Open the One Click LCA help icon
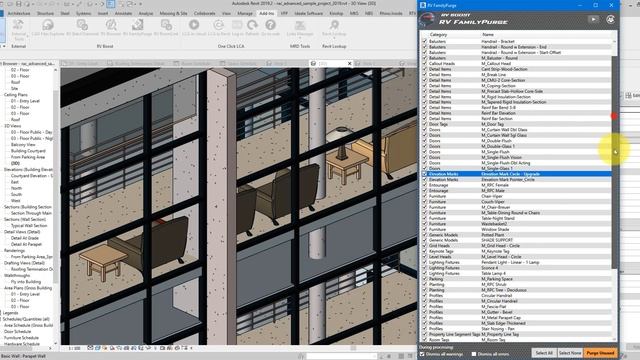 [x=270, y=25]
